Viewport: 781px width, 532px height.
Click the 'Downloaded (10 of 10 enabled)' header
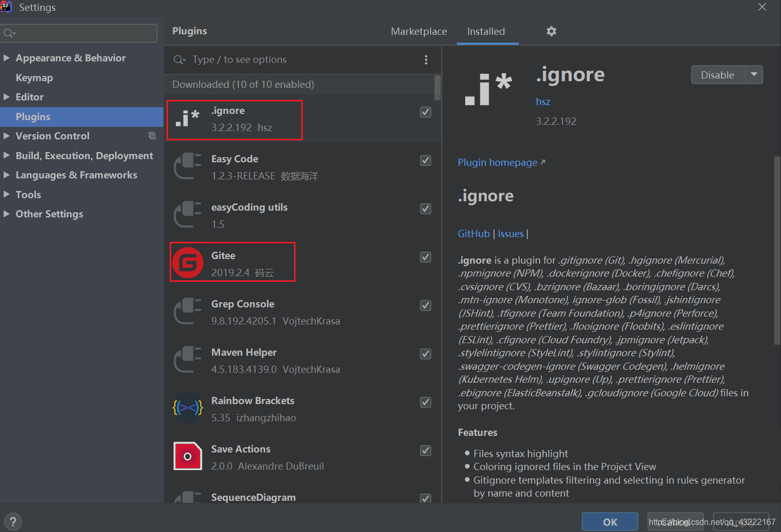[x=243, y=84]
